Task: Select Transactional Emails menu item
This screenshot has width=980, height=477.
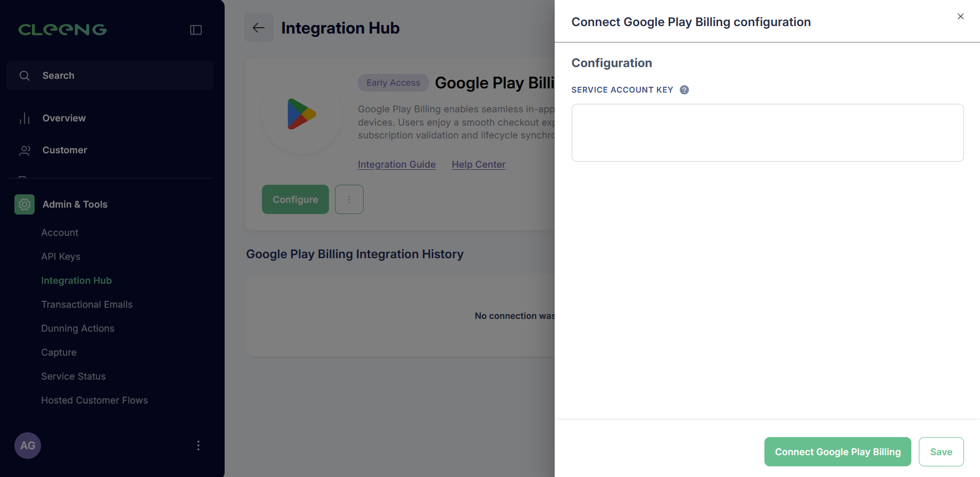Action: [87, 305]
